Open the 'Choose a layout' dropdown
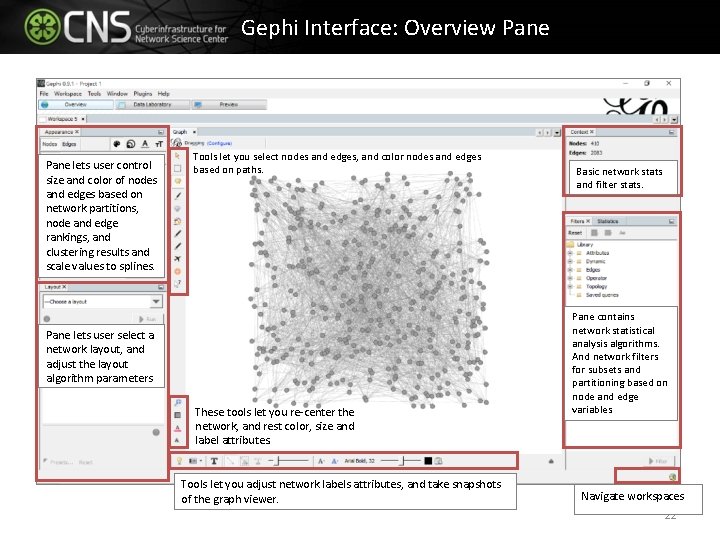The width and height of the screenshot is (720, 540). pos(102,302)
